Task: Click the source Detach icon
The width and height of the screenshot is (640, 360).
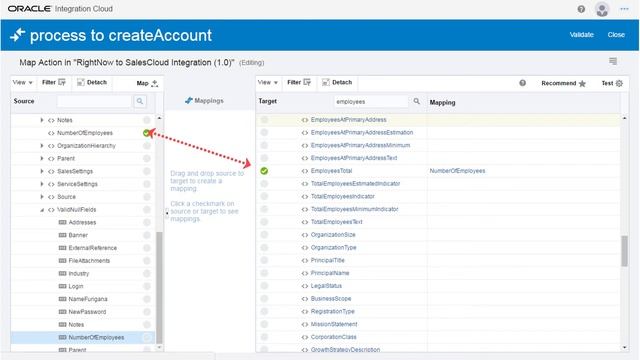Action: click(x=81, y=82)
